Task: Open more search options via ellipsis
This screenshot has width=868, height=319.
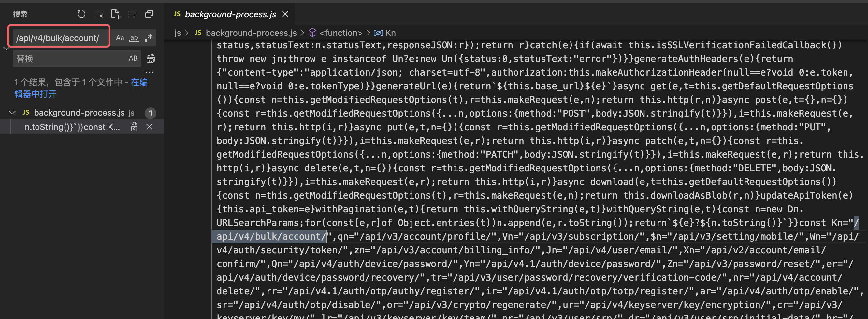Action: click(x=150, y=72)
